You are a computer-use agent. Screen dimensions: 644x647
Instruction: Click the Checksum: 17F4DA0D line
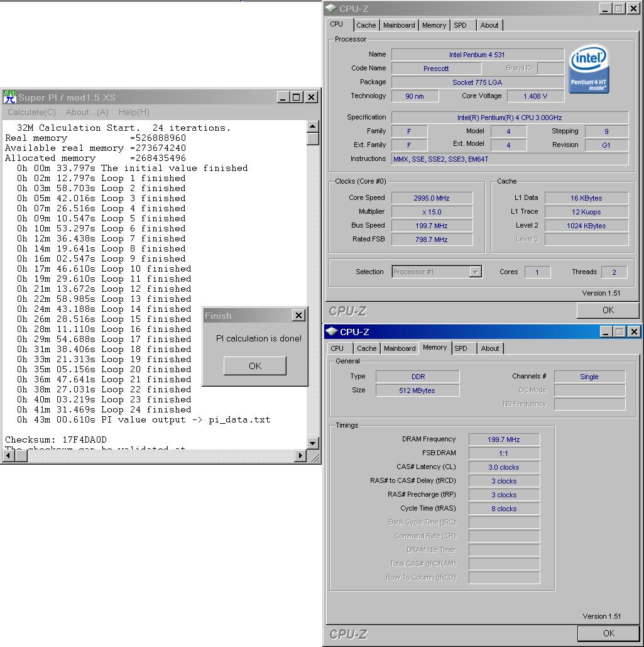click(56, 440)
